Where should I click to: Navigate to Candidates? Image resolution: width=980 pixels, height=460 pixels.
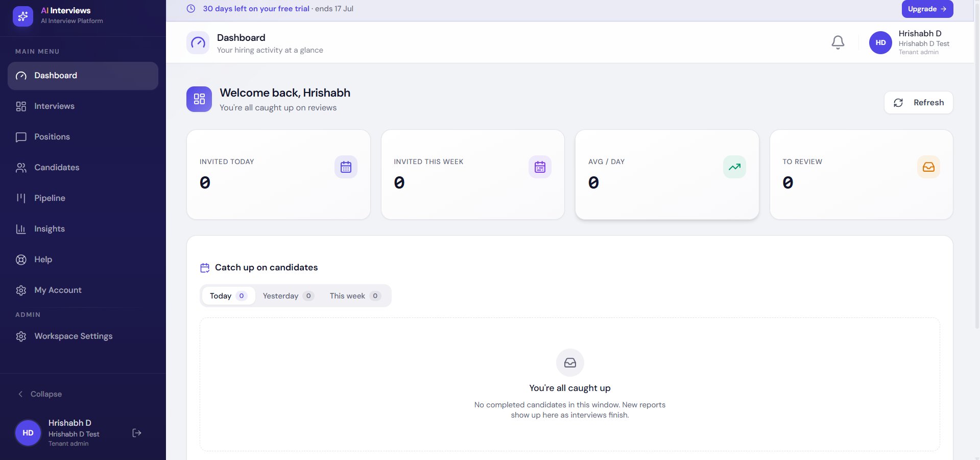[83, 168]
